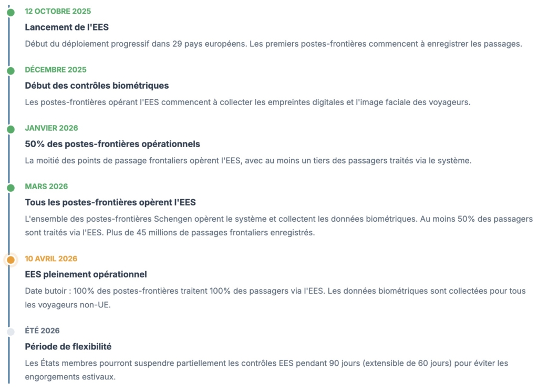Click heading 'EES pleinement opérationnel'

86,274
